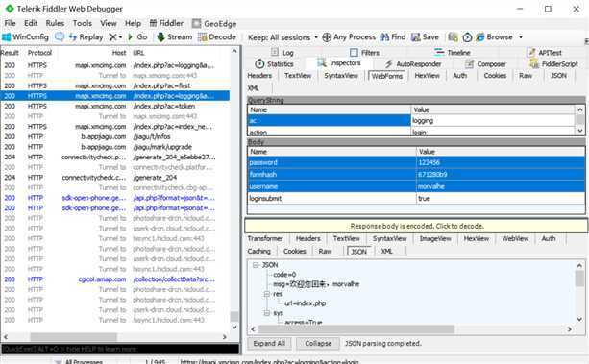Click the Collapse button
589x364 pixels.
(318, 343)
